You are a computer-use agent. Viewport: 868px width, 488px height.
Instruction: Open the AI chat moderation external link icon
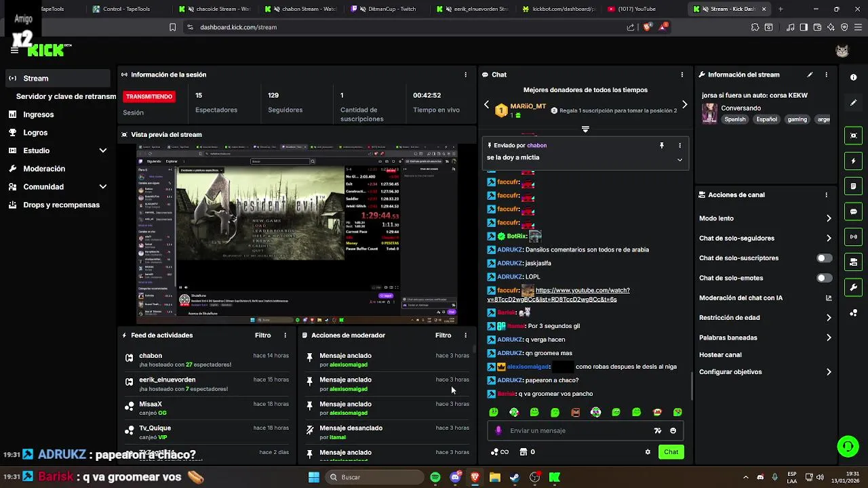pos(829,298)
